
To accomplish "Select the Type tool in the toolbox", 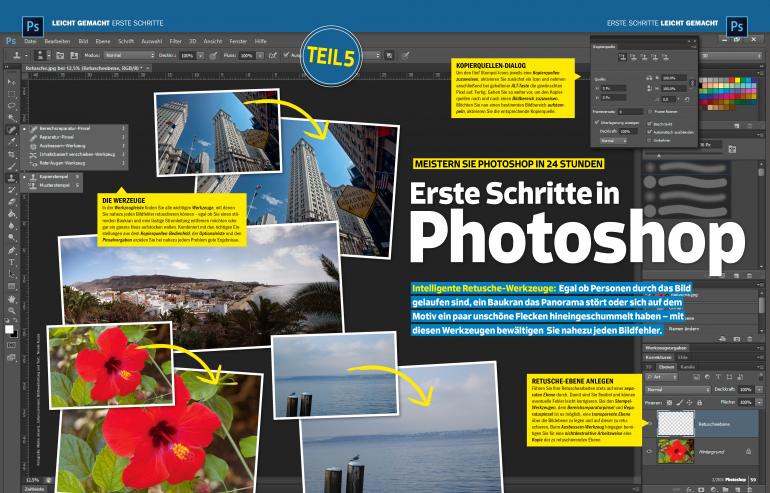I will coord(11,262).
